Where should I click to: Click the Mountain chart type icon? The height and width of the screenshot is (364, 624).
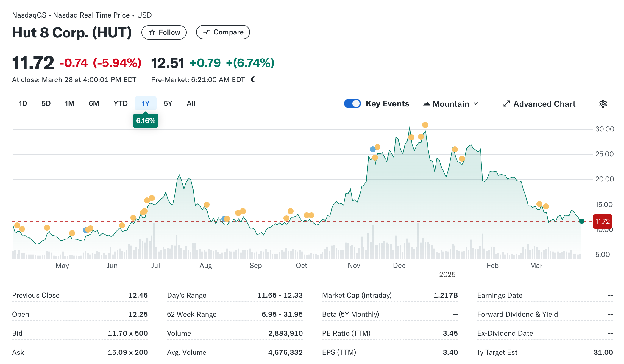[x=426, y=104]
